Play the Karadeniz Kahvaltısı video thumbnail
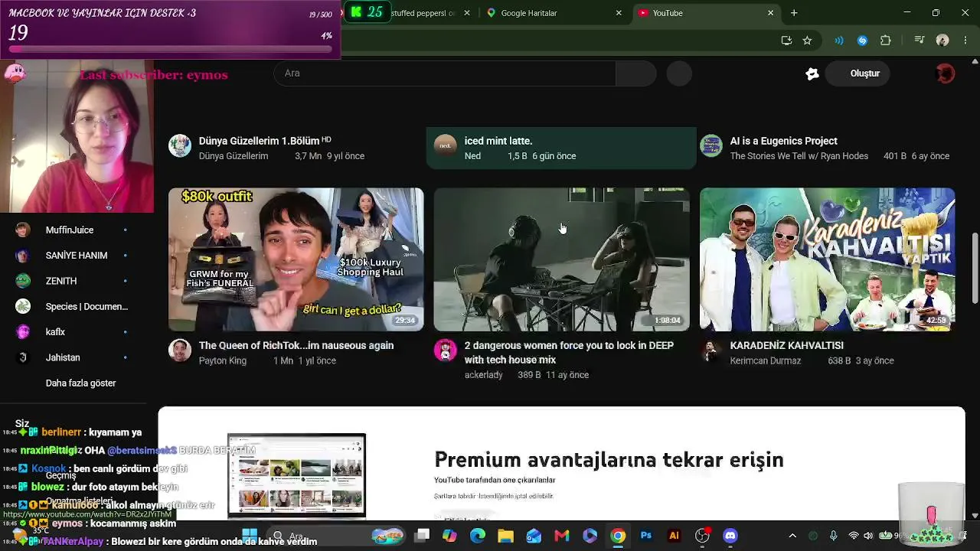The width and height of the screenshot is (980, 551). [x=827, y=259]
